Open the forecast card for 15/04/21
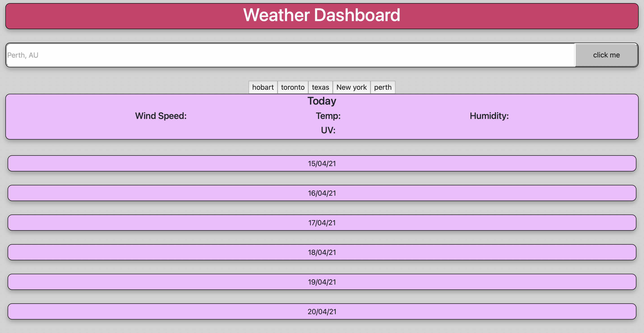 (x=322, y=163)
